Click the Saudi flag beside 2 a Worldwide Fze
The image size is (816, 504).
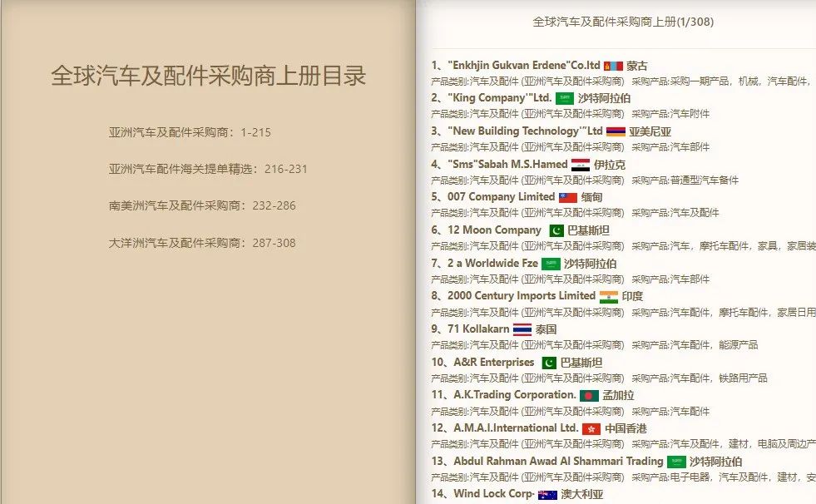pyautogui.click(x=551, y=264)
